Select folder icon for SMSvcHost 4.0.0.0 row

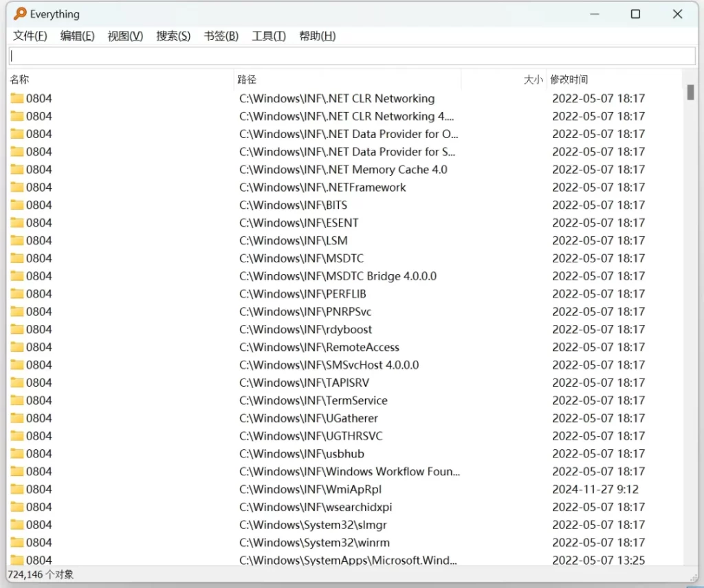point(17,365)
